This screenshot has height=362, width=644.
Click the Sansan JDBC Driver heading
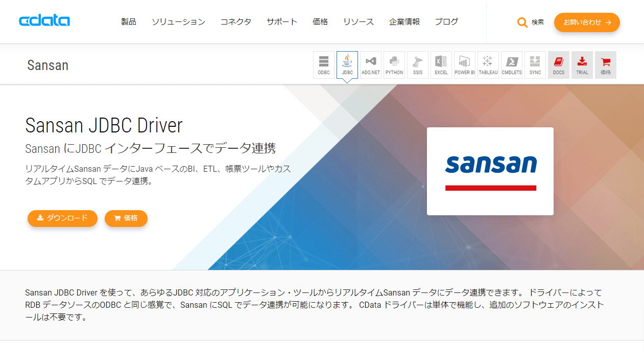[104, 125]
